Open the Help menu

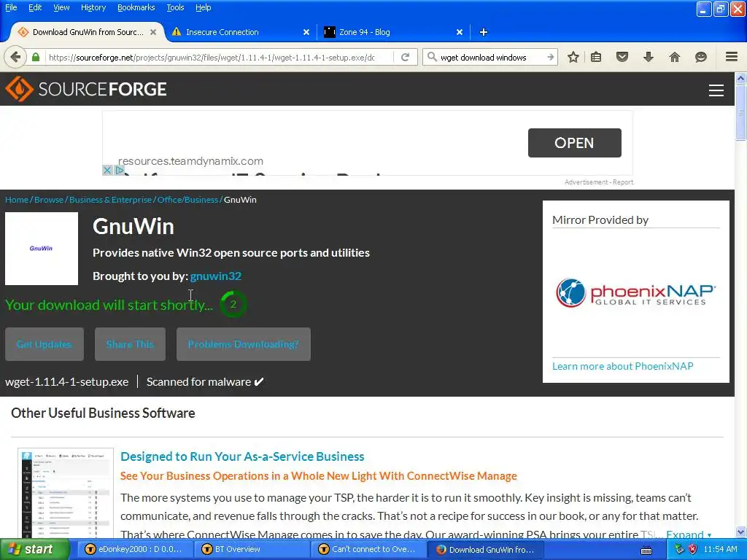coord(203,7)
